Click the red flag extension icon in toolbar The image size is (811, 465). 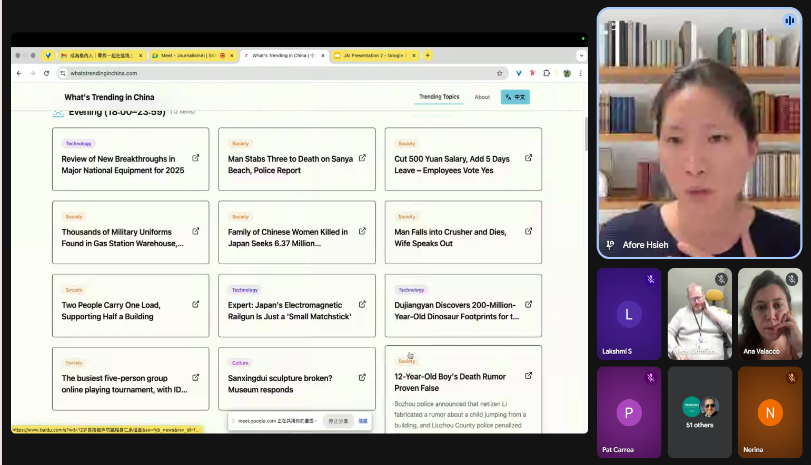pyautogui.click(x=532, y=73)
